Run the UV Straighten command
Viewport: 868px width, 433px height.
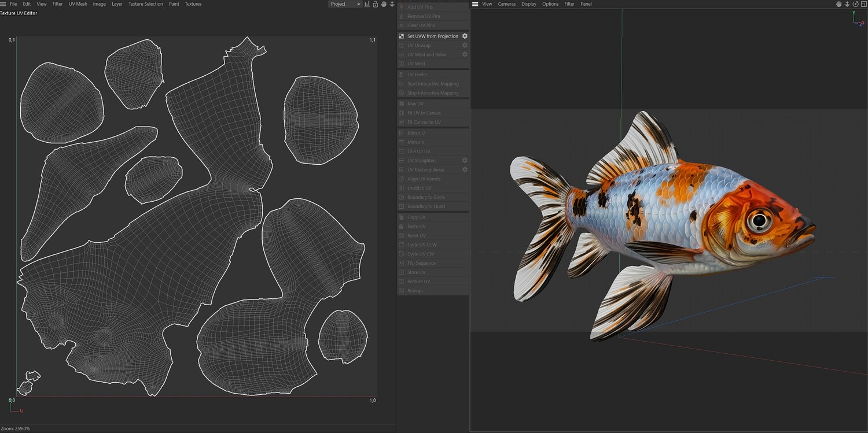[429, 161]
